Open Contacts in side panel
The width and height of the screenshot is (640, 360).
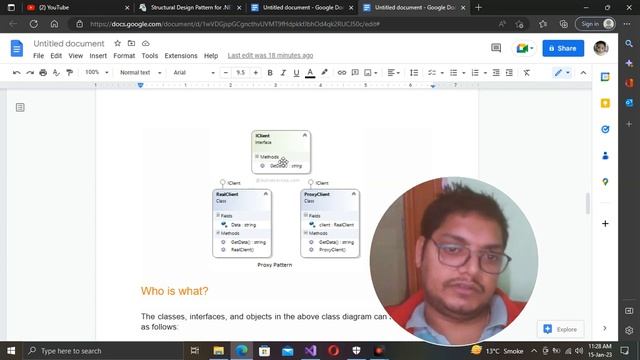coord(605,156)
